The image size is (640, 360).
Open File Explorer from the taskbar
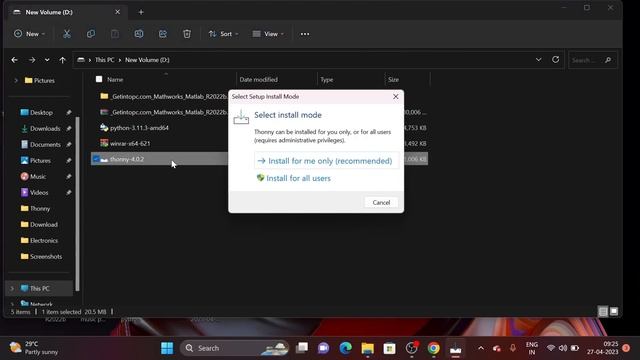tap(367, 348)
